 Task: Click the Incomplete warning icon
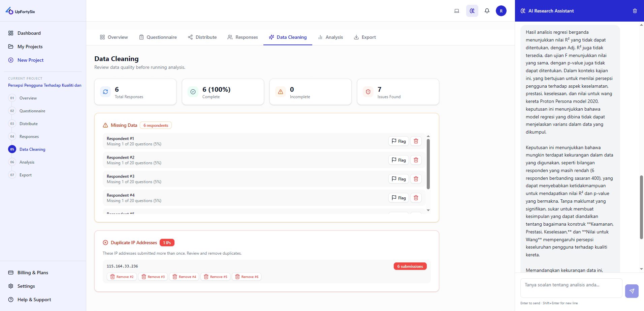[x=281, y=92]
